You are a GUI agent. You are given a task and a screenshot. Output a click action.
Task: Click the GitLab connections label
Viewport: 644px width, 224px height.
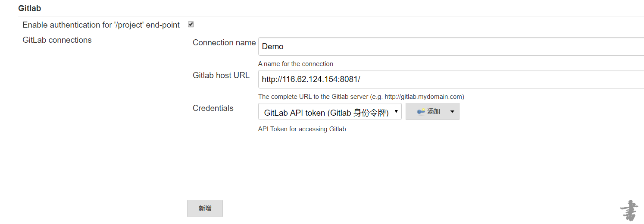coord(57,40)
